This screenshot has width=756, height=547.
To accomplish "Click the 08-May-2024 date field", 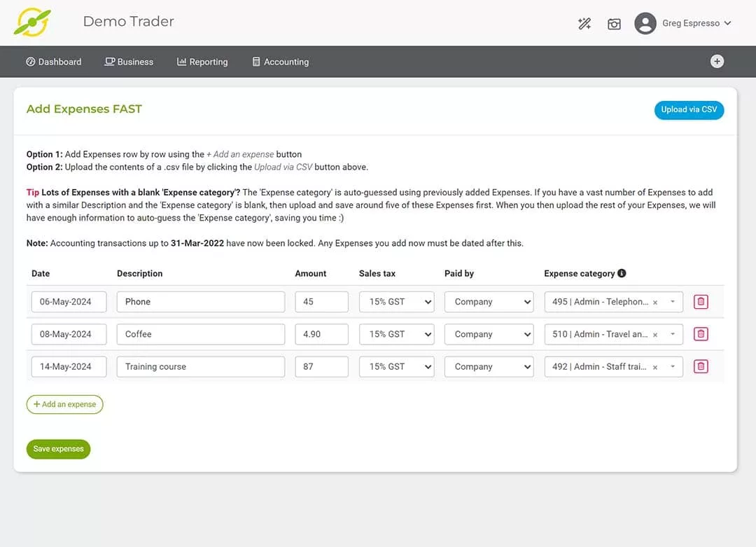I will coord(69,334).
